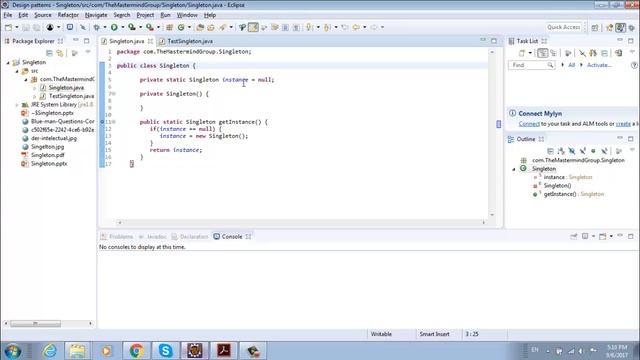The height and width of the screenshot is (360, 640).
Task: Select Singleton.java in Package Explorer
Action: point(66,88)
